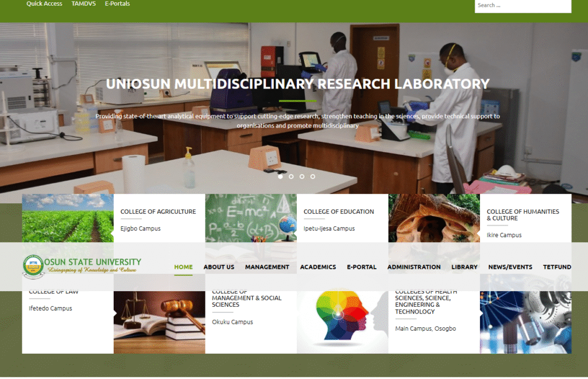Click the TAMDVS link in top bar
588x379 pixels.
(x=83, y=4)
